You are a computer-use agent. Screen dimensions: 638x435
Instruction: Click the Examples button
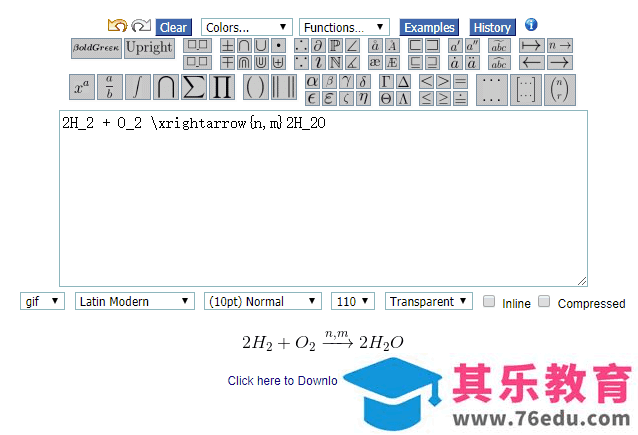click(429, 27)
